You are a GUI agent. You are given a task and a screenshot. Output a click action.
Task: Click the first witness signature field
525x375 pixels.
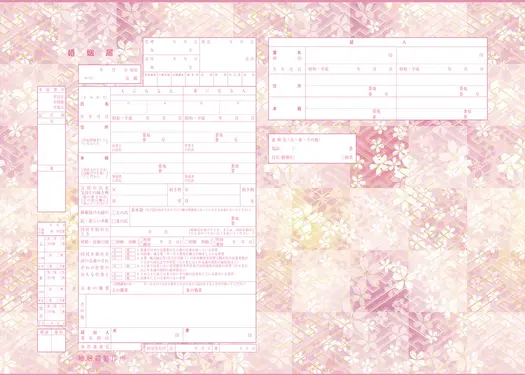351,55
